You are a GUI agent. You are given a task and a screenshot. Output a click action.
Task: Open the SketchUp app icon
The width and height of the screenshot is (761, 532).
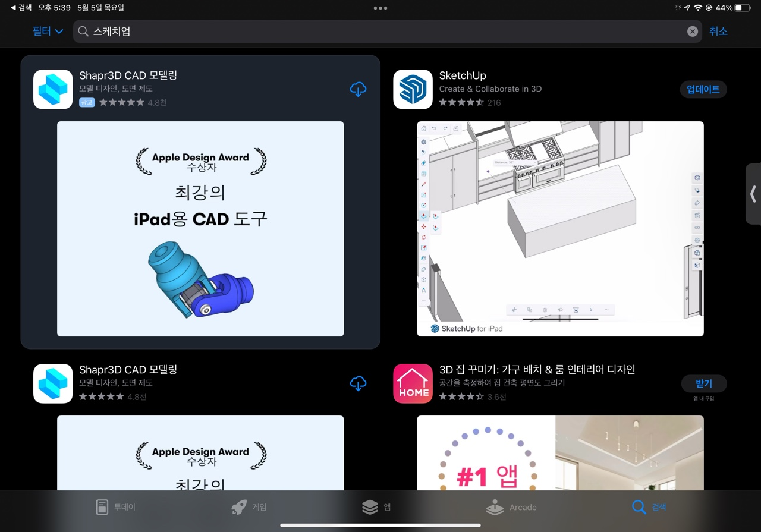413,89
